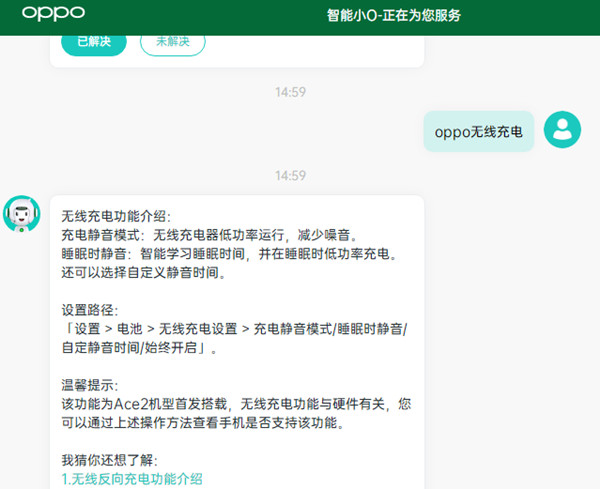
Task: Click the 温馨提示 label
Action: coord(90,385)
